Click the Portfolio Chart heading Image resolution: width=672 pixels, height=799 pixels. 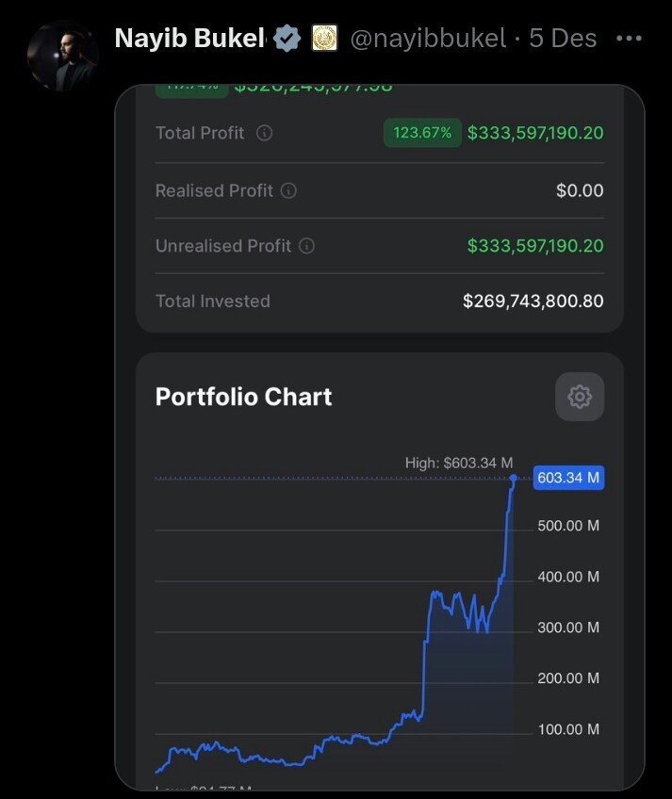[x=244, y=397]
